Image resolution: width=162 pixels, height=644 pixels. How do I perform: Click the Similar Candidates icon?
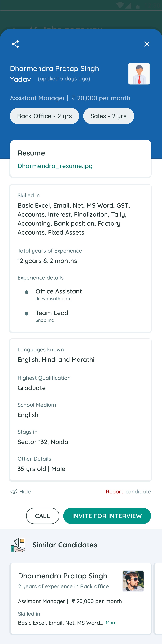[x=18, y=545]
